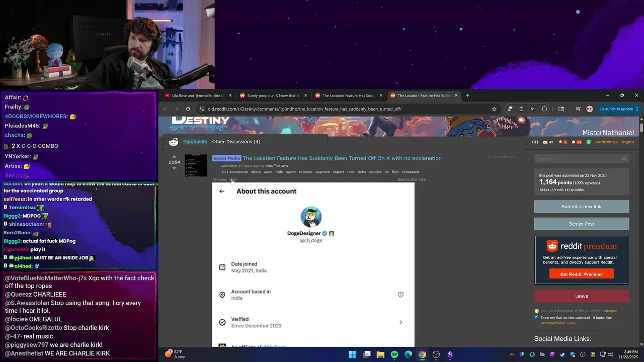Click the address bar URL
Image resolution: width=644 pixels, height=362 pixels.
[x=304, y=109]
